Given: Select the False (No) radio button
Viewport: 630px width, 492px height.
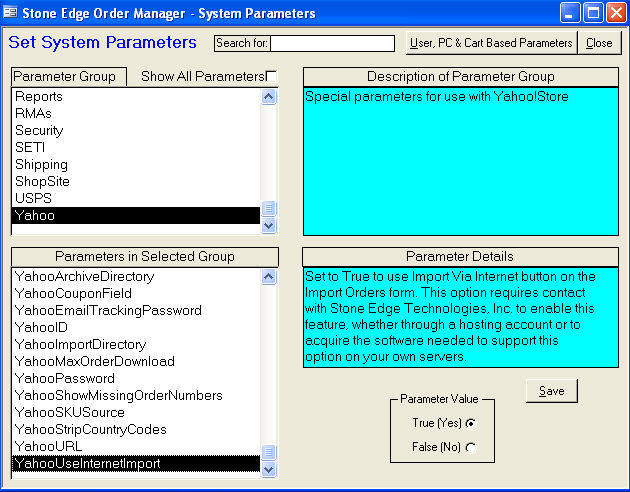Looking at the screenshot, I should [x=470, y=447].
